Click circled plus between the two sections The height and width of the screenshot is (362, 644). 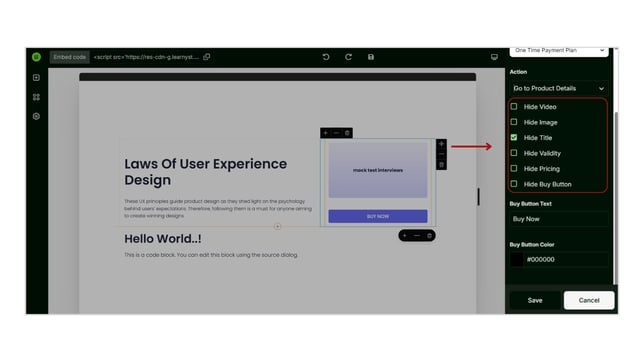click(278, 226)
